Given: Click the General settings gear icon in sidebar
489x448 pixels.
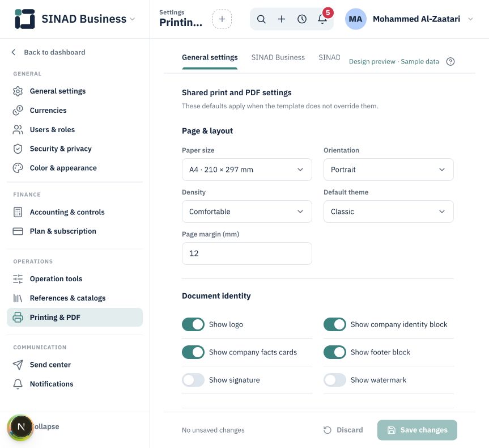Looking at the screenshot, I should pos(18,91).
